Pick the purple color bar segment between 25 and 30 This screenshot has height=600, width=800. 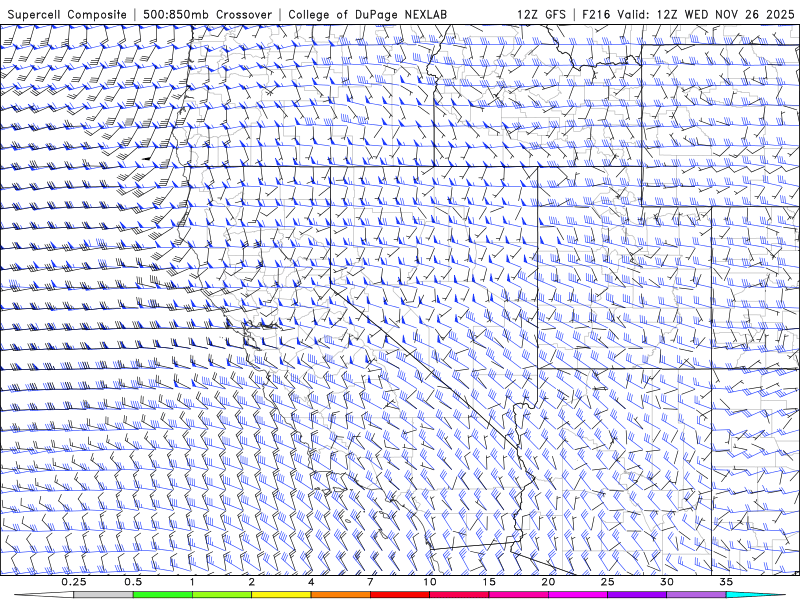[637, 595]
